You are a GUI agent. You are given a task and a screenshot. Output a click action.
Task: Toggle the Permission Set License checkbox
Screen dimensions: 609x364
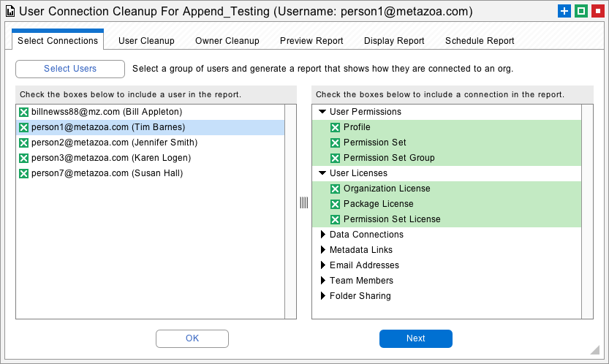pyautogui.click(x=335, y=219)
